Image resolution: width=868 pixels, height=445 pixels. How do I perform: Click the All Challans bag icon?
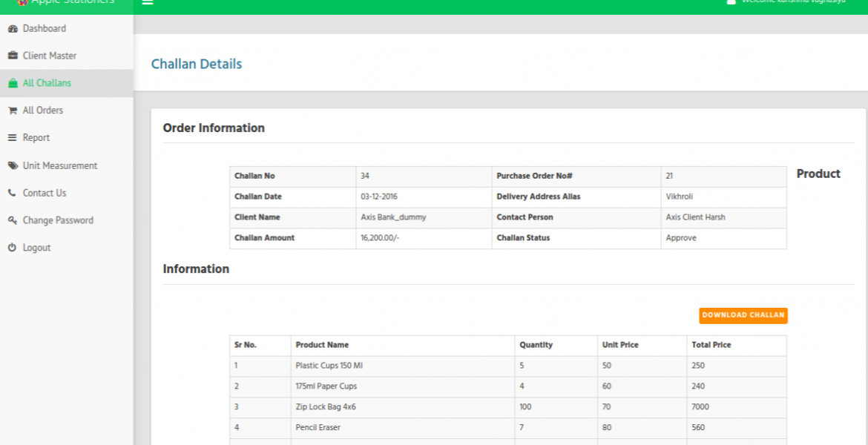[12, 83]
